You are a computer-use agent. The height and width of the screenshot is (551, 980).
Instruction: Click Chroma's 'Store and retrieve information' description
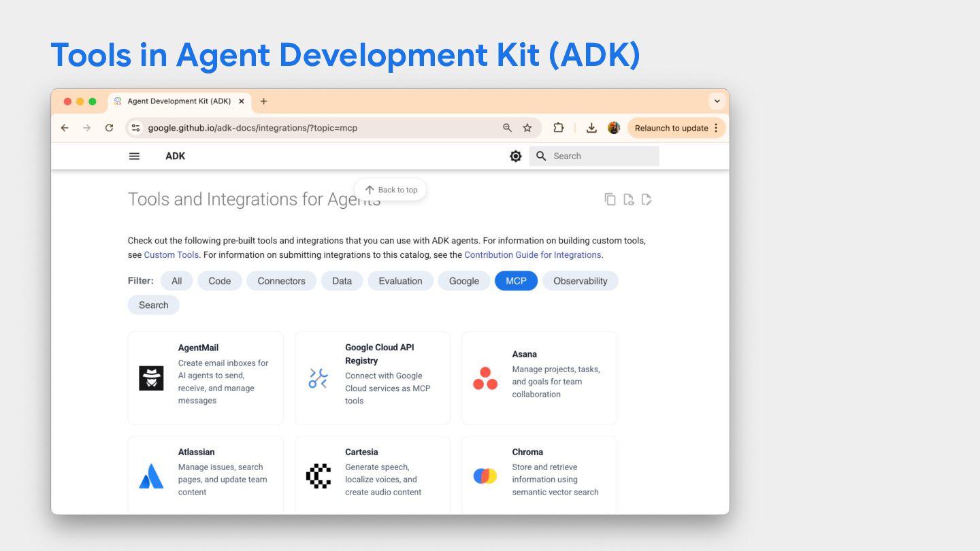(x=555, y=480)
